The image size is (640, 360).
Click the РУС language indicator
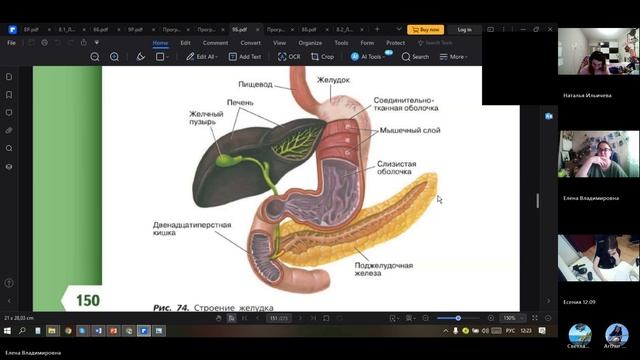click(510, 331)
